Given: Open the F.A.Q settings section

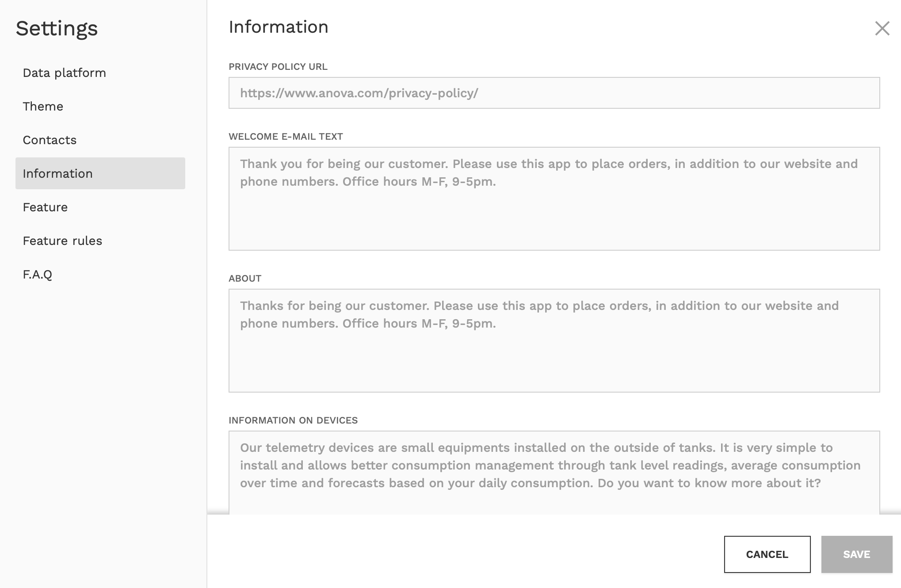Looking at the screenshot, I should coord(37,274).
